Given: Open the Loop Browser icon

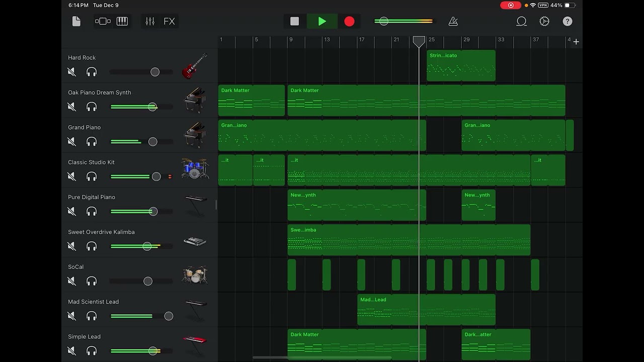Looking at the screenshot, I should [x=521, y=21].
